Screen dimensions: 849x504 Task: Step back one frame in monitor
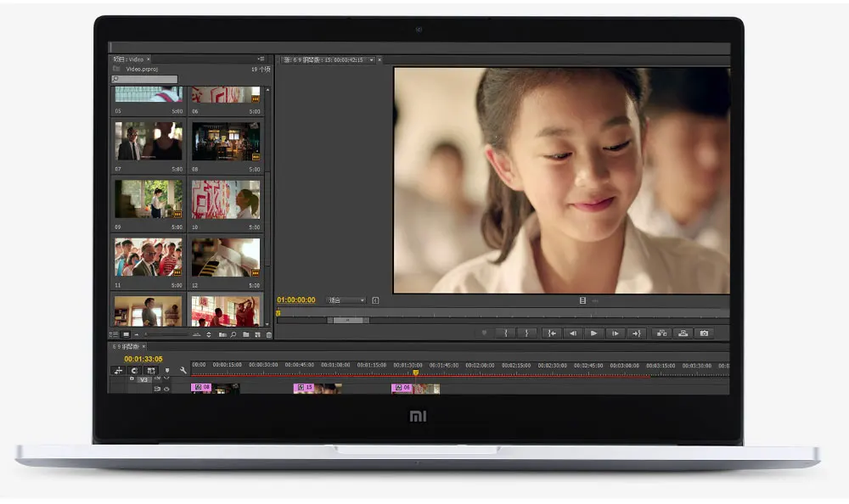click(572, 333)
